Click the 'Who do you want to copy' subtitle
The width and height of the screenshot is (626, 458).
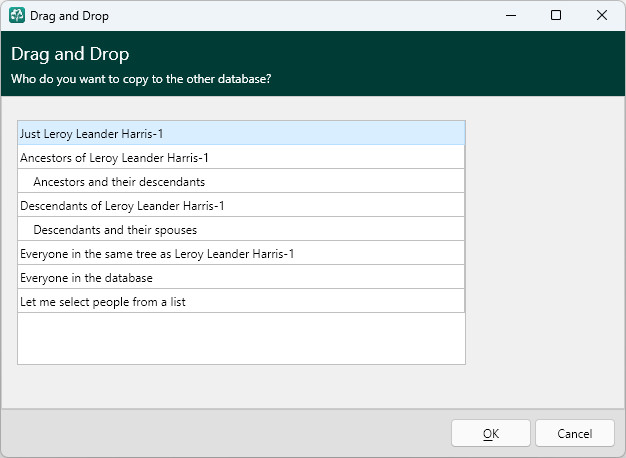(141, 79)
